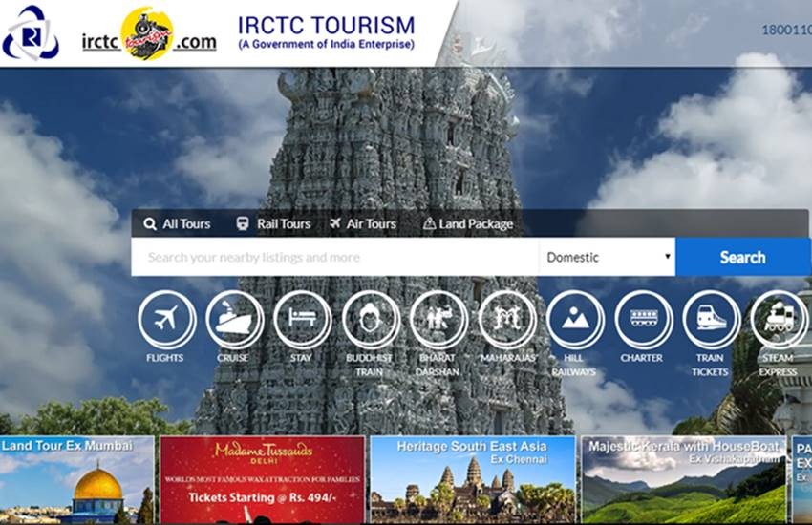Click the irctc.com logo in header
The height and width of the screenshot is (525, 812).
pyautogui.click(x=148, y=35)
